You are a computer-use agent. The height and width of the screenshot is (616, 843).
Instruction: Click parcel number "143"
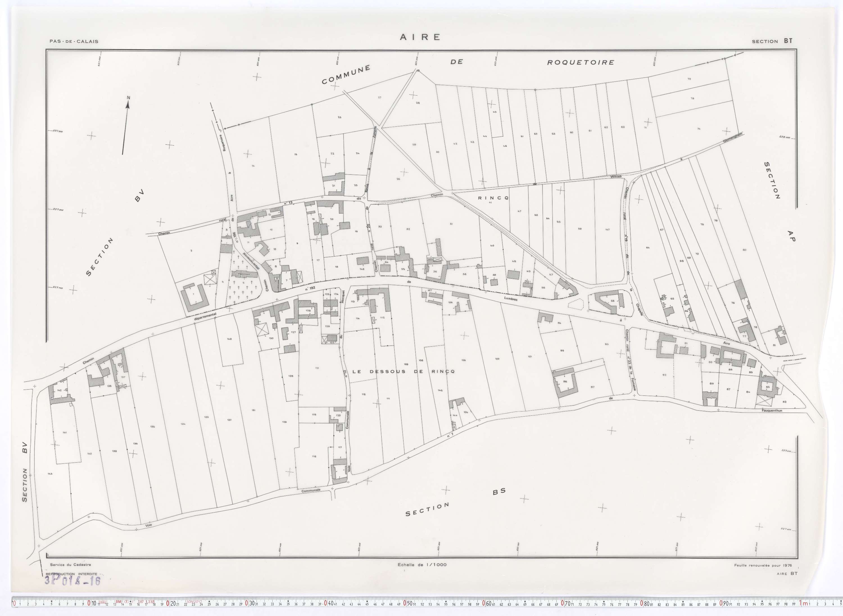click(50, 474)
